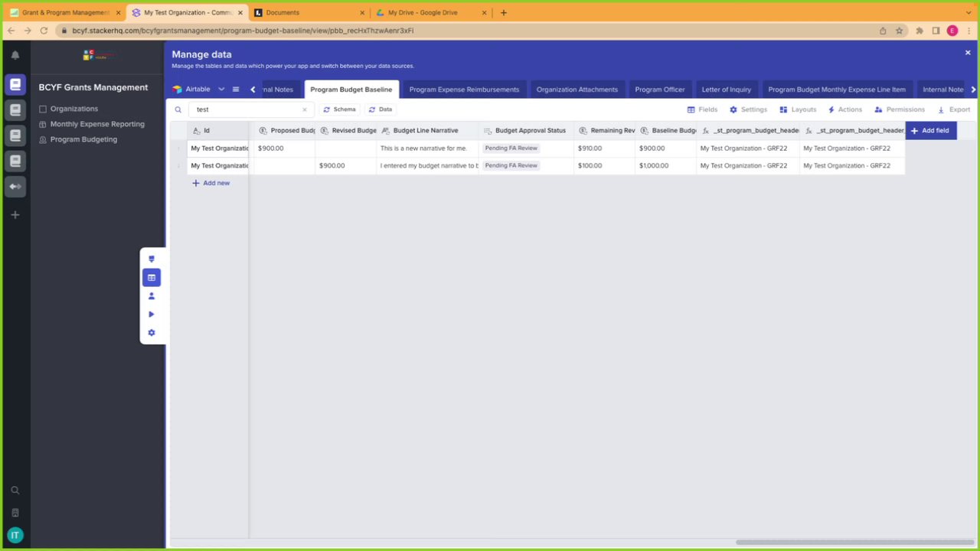Open the table data icon in floating toolbar
The image size is (980, 551).
click(152, 278)
